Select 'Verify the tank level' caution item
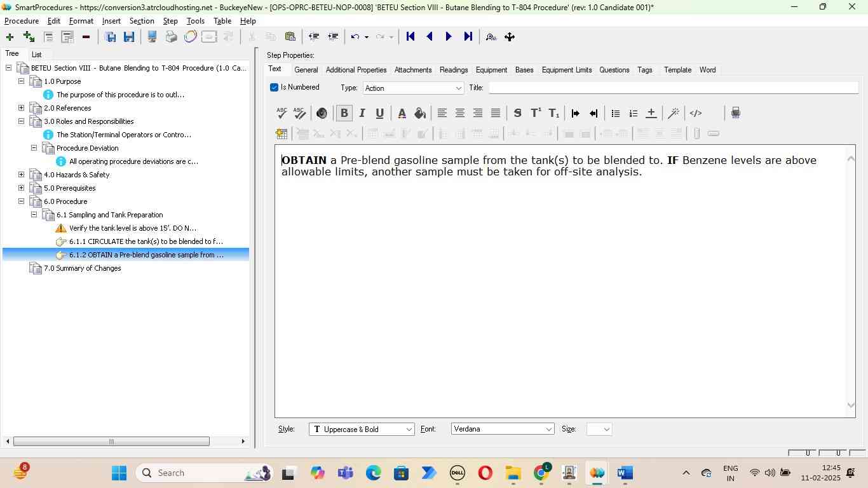The width and height of the screenshot is (868, 488). [133, 228]
